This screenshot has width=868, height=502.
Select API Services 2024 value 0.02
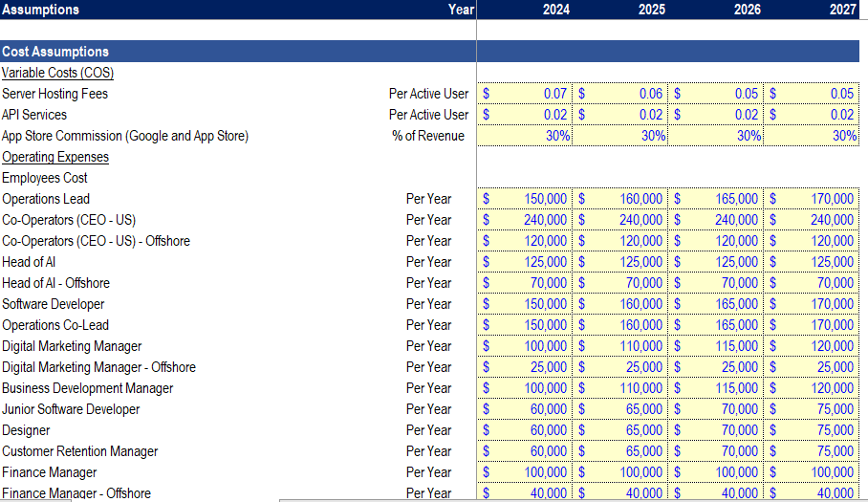[x=524, y=115]
